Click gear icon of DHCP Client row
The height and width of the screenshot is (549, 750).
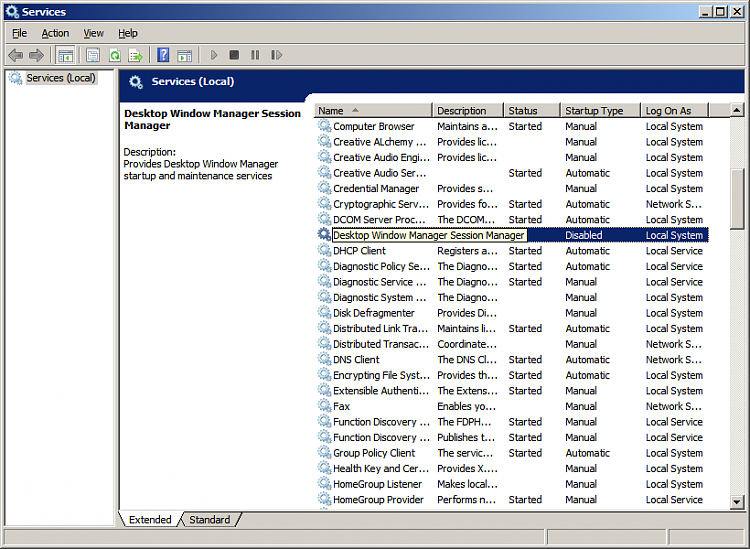click(324, 251)
